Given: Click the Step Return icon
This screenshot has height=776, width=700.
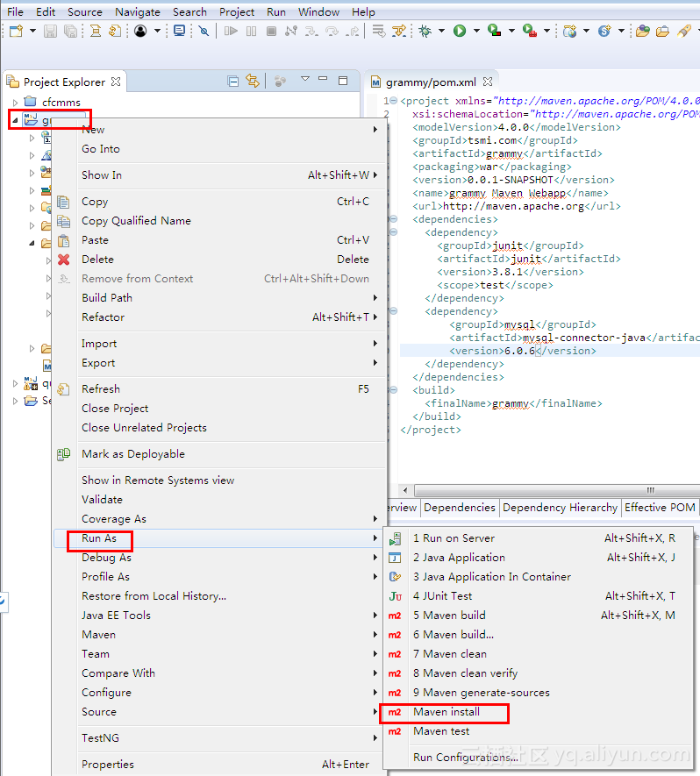Looking at the screenshot, I should [x=353, y=32].
